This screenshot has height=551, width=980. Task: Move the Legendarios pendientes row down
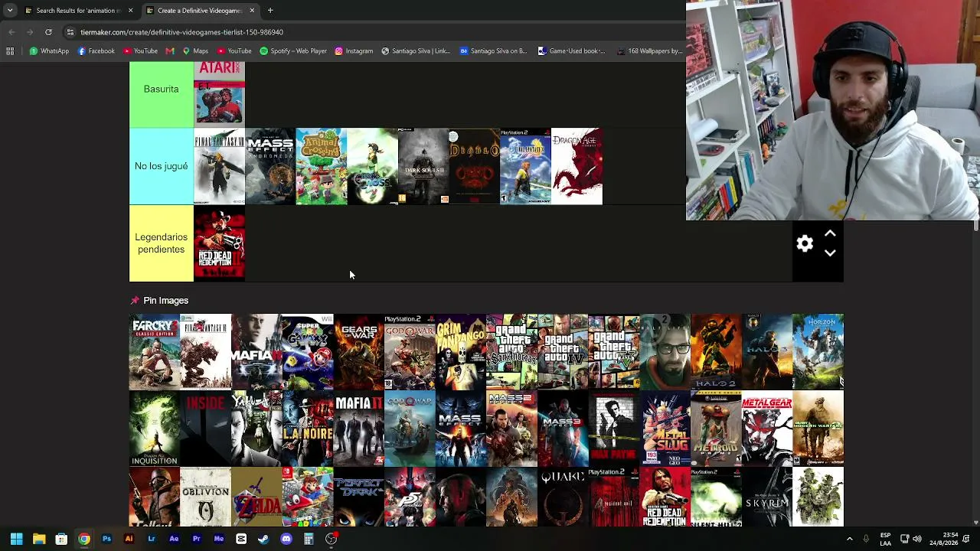point(830,253)
